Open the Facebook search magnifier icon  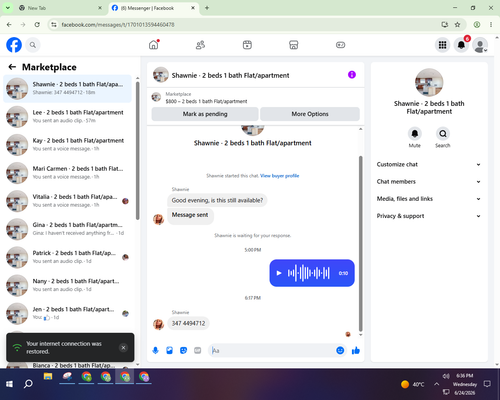tap(33, 45)
